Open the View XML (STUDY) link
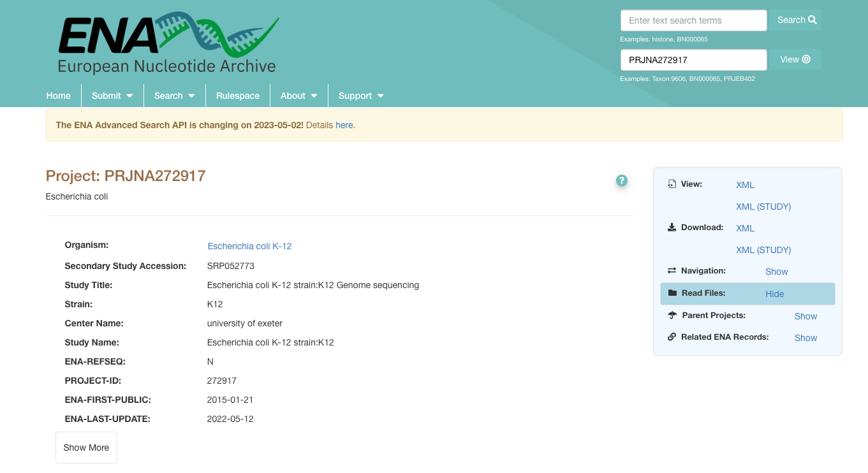The height and width of the screenshot is (473, 868). point(763,207)
